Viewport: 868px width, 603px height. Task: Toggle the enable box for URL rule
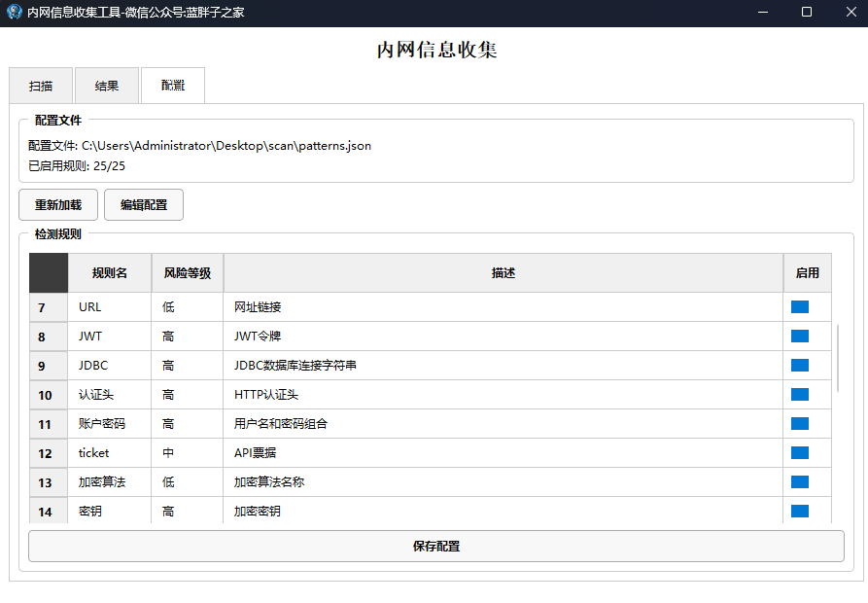800,306
